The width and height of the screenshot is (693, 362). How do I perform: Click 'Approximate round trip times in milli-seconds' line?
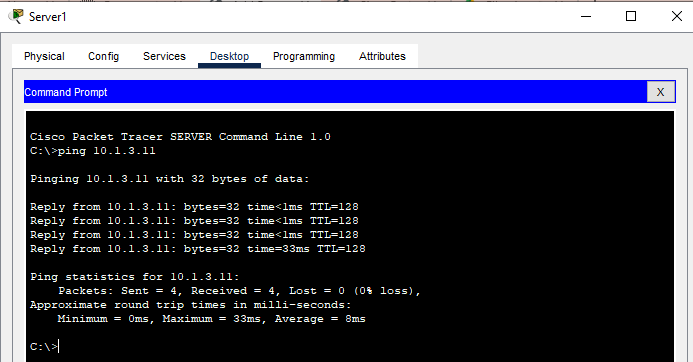190,305
